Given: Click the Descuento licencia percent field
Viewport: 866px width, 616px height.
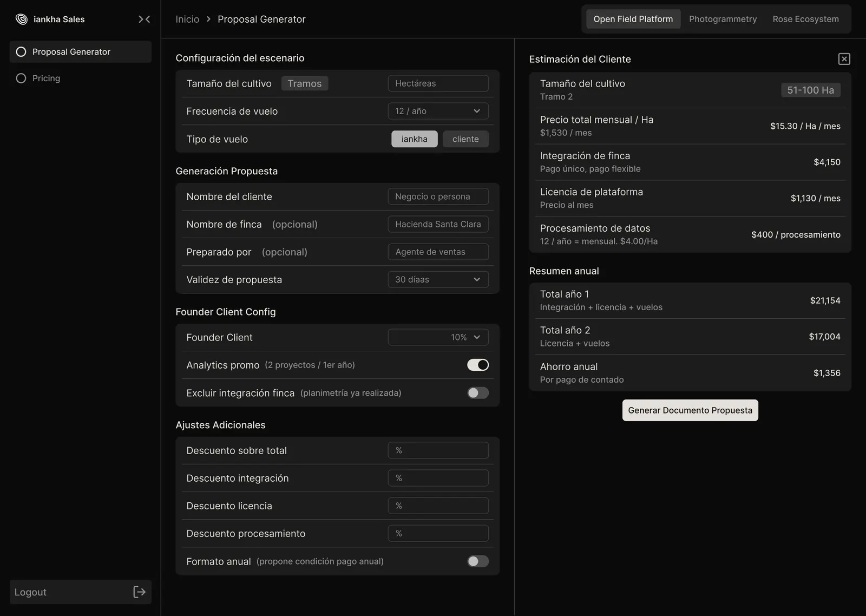Looking at the screenshot, I should pos(438,506).
